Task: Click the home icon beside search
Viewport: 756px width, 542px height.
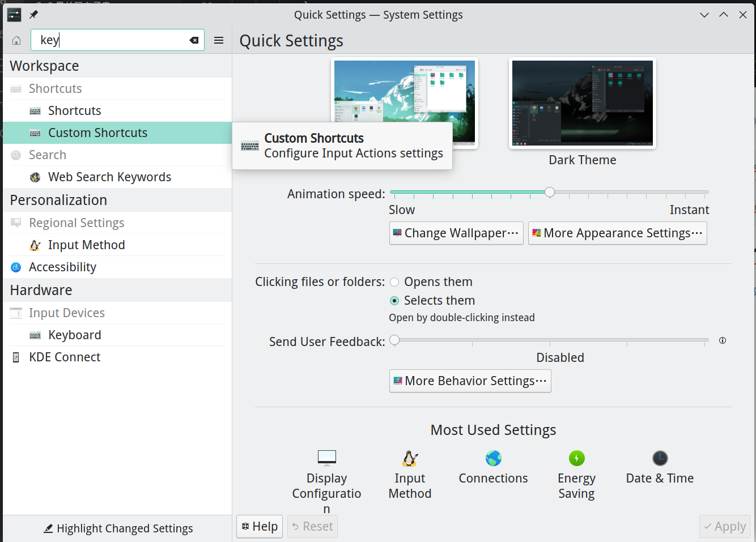Action: tap(16, 40)
